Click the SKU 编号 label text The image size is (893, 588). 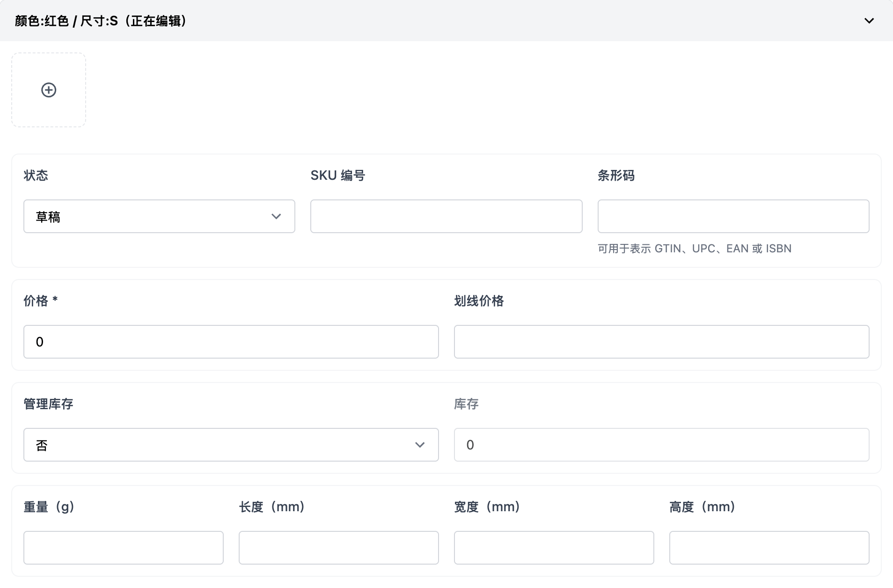337,176
